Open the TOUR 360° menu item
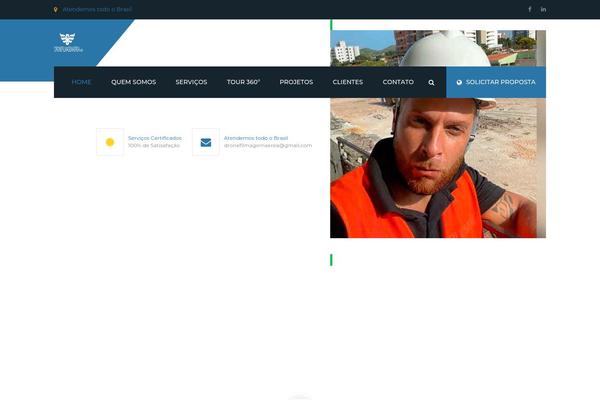 [243, 82]
